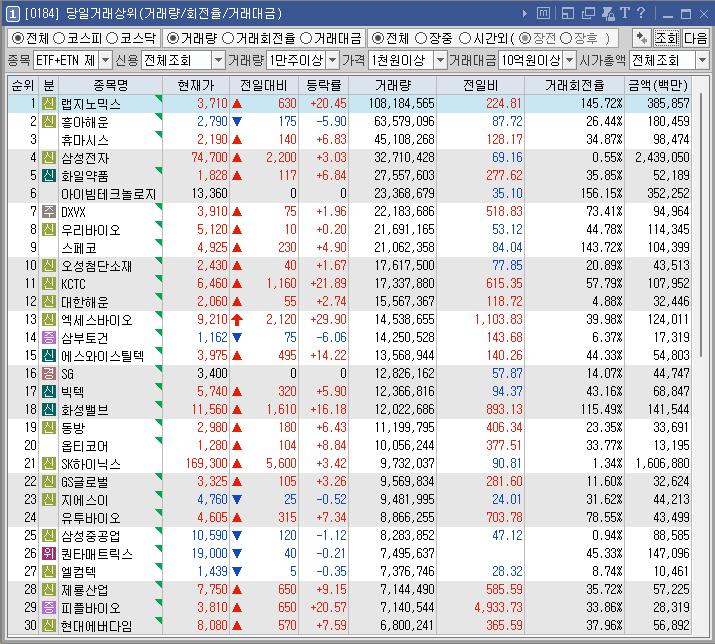The width and height of the screenshot is (715, 644).
Task: Click the window layout icon in title bar
Action: 568,14
